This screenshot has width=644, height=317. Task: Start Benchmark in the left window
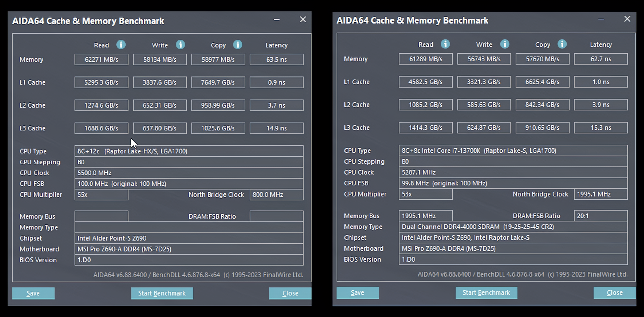[162, 293]
